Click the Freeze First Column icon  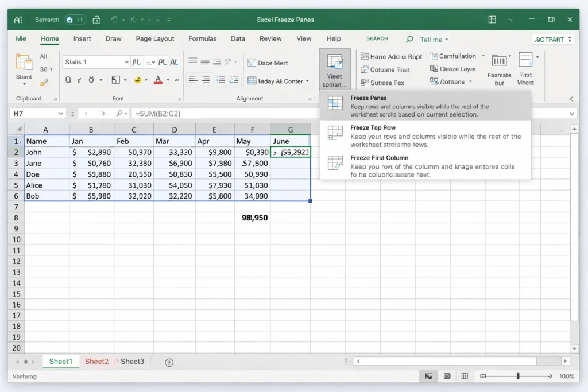(335, 163)
